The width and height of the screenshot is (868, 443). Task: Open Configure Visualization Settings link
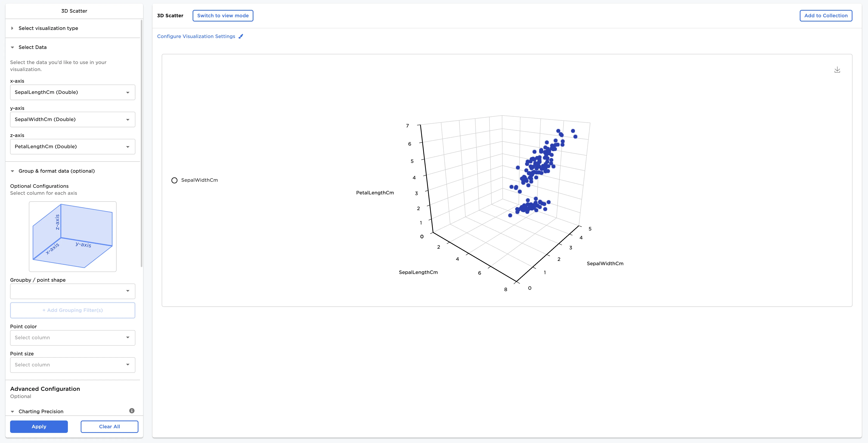pos(196,36)
